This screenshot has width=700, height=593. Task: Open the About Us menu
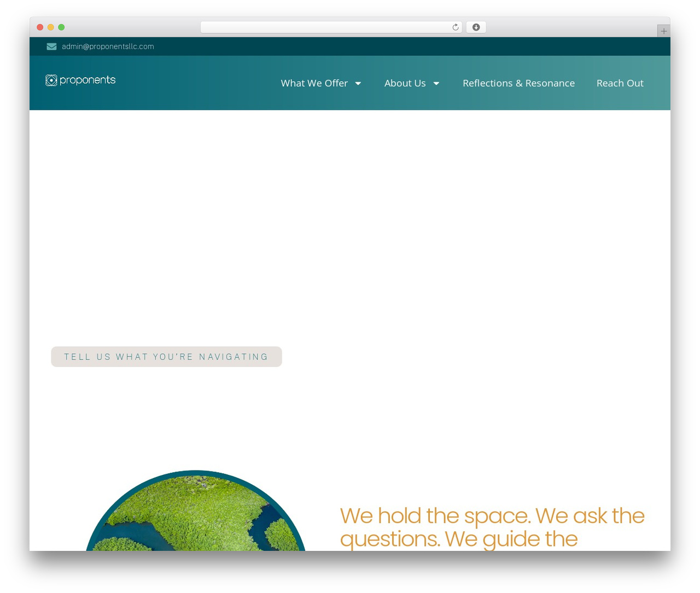pos(405,83)
